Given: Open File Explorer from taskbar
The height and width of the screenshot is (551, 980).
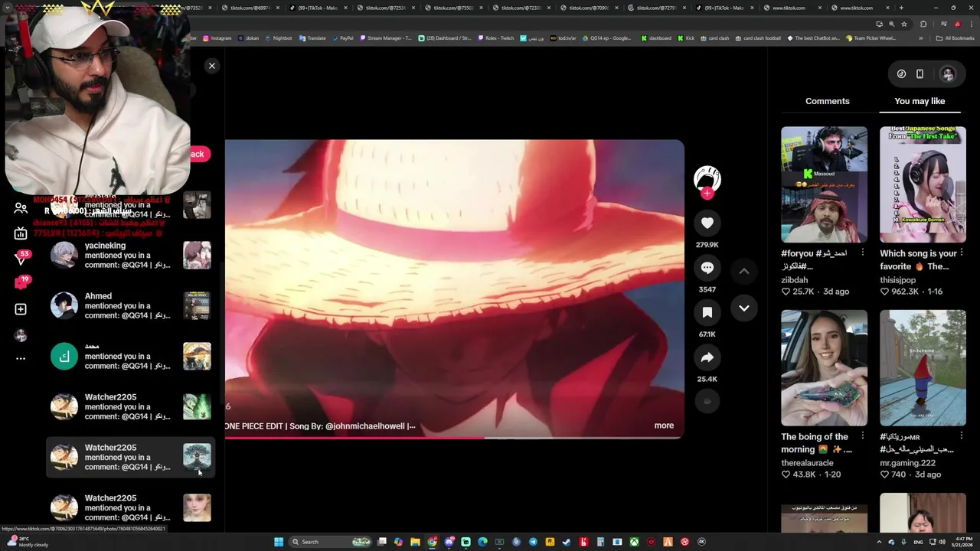Looking at the screenshot, I should pyautogui.click(x=415, y=542).
